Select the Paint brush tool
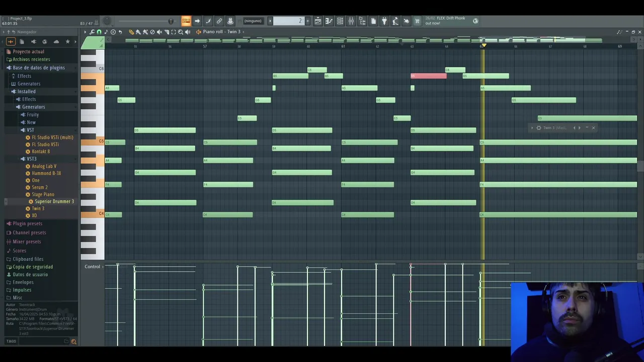The height and width of the screenshot is (362, 644). point(138,32)
